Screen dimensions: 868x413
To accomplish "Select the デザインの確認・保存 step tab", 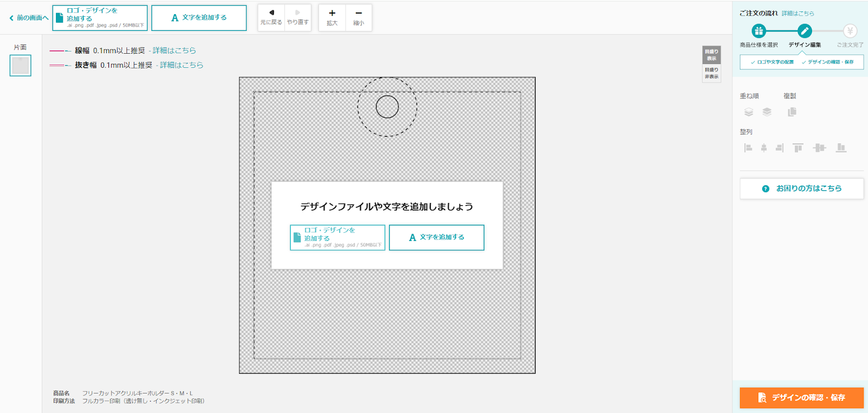I will pyautogui.click(x=828, y=62).
